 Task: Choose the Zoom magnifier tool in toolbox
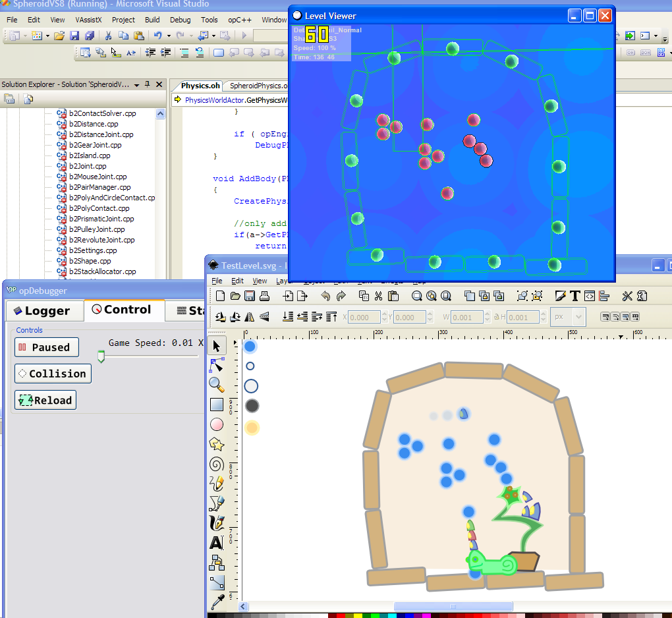point(217,384)
